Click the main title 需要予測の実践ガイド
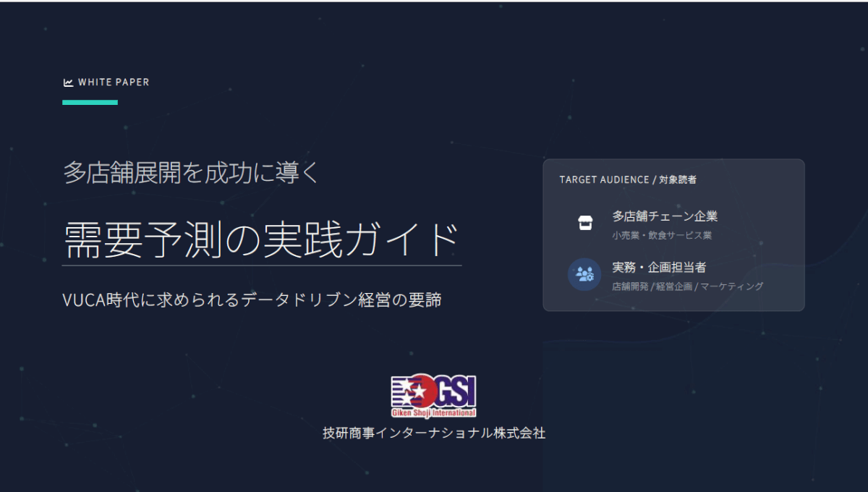 pyautogui.click(x=261, y=239)
